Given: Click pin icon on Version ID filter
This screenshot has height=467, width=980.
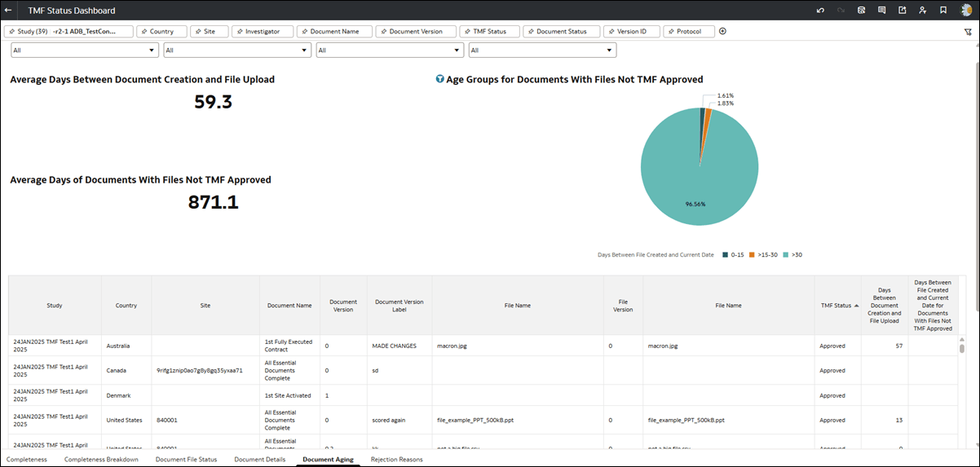Looking at the screenshot, I should tap(612, 32).
